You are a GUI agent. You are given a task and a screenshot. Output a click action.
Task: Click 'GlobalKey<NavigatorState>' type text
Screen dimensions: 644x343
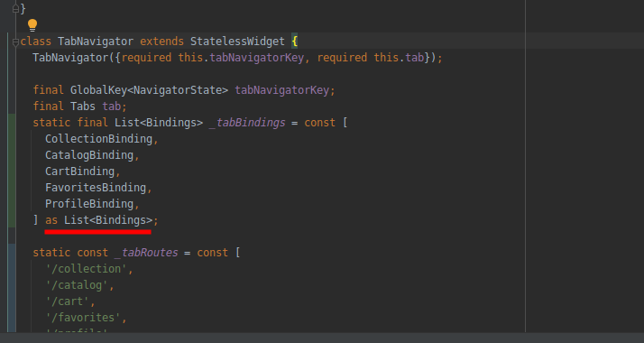(x=149, y=90)
